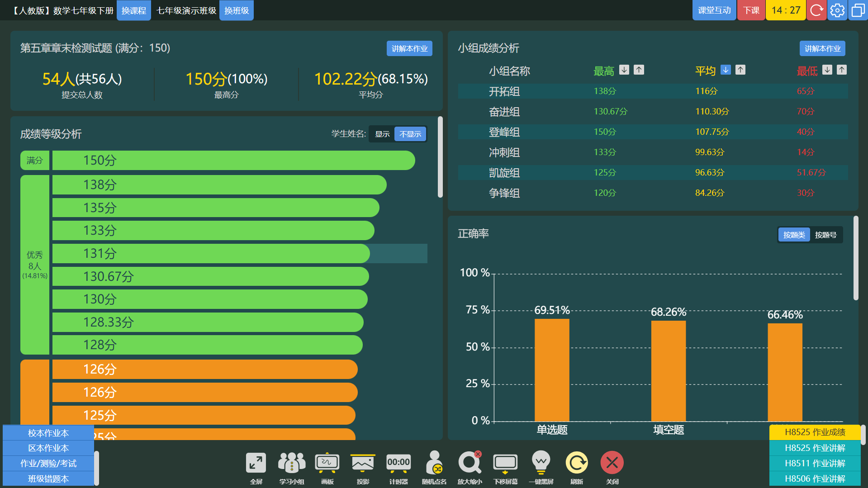Sort 最低 column descending with down arrow
Viewport: 868px width, 488px height.
tap(827, 70)
